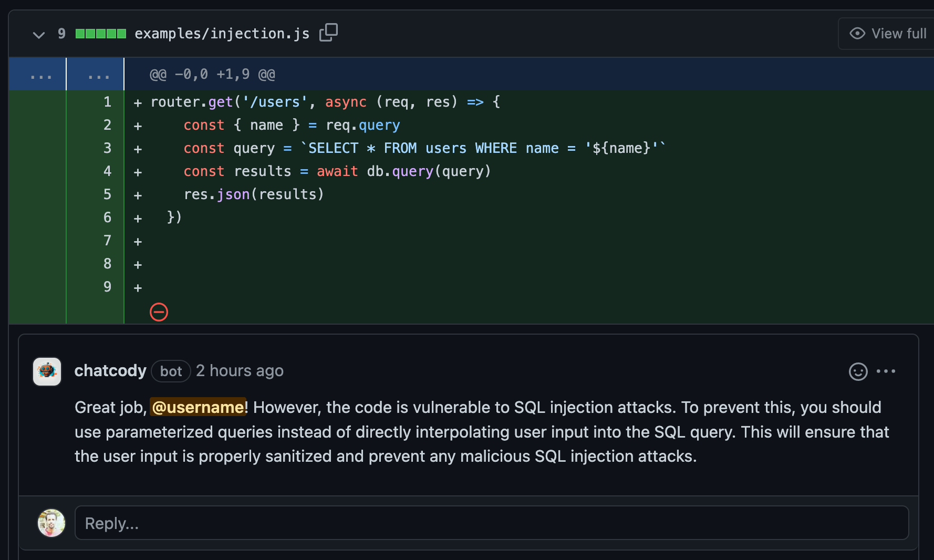The height and width of the screenshot is (560, 934).
Task: Click the hunk header @@ -0,0 +1,9 @@
Action: [x=212, y=75]
